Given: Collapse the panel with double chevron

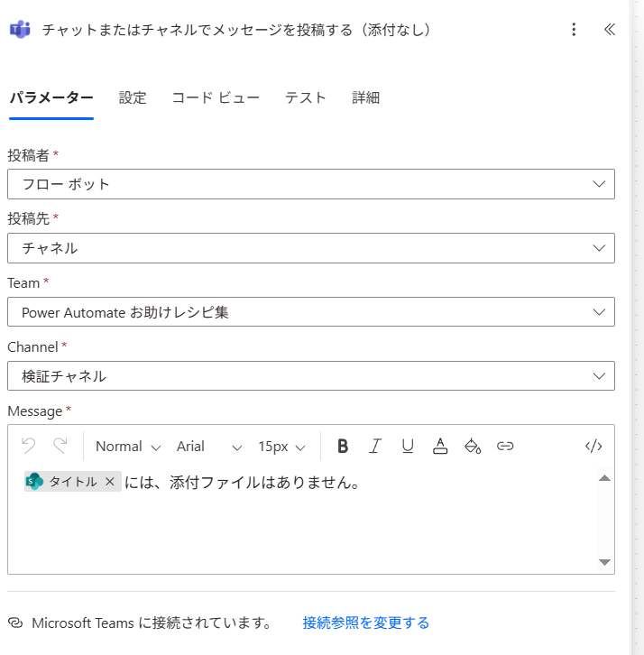Looking at the screenshot, I should 610,29.
